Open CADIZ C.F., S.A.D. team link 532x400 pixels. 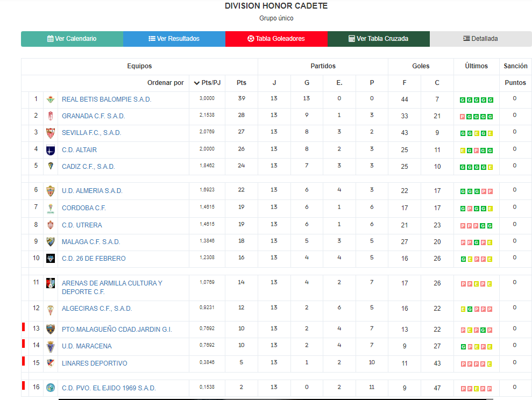[88, 167]
